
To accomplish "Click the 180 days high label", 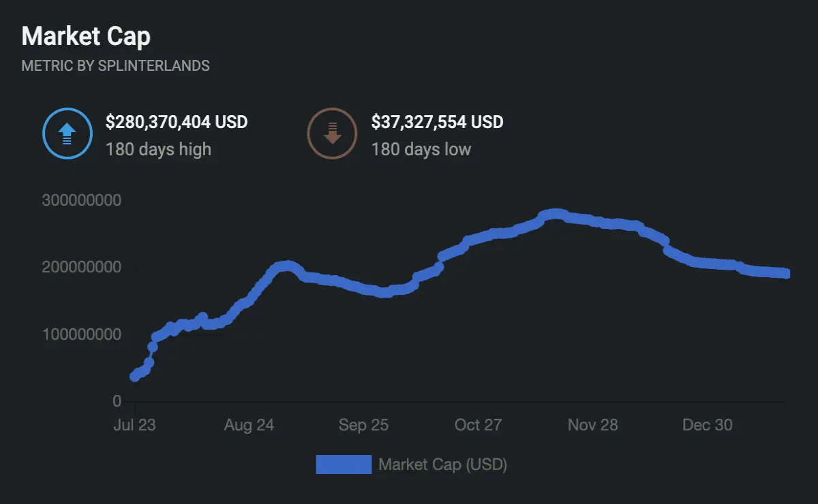I will pyautogui.click(x=159, y=149).
